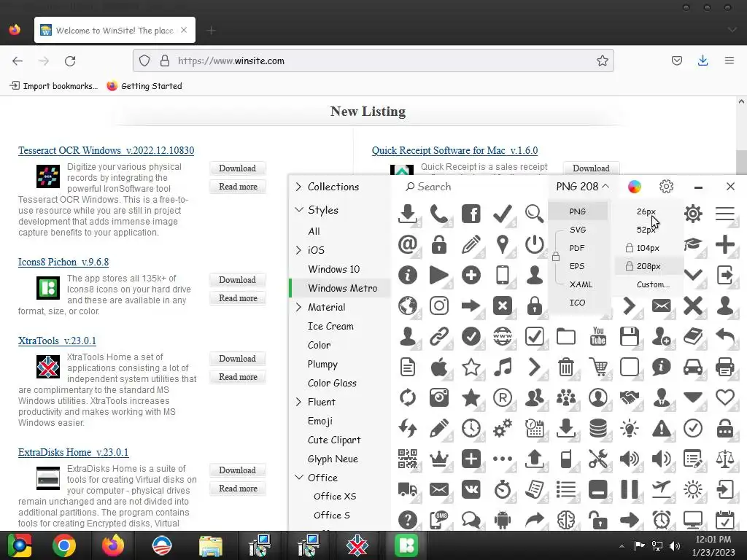Read more about Tesseract OCR Windows
This screenshot has width=747, height=560.
pyautogui.click(x=238, y=187)
